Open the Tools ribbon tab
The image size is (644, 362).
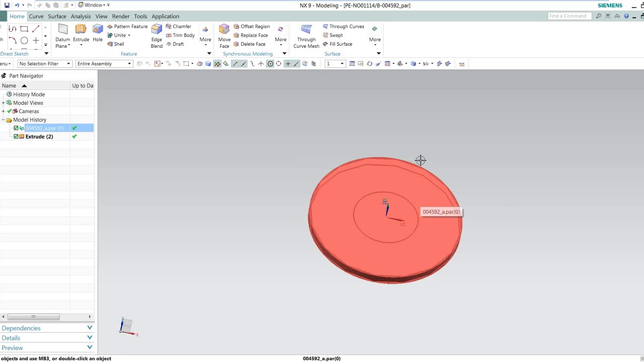point(141,17)
